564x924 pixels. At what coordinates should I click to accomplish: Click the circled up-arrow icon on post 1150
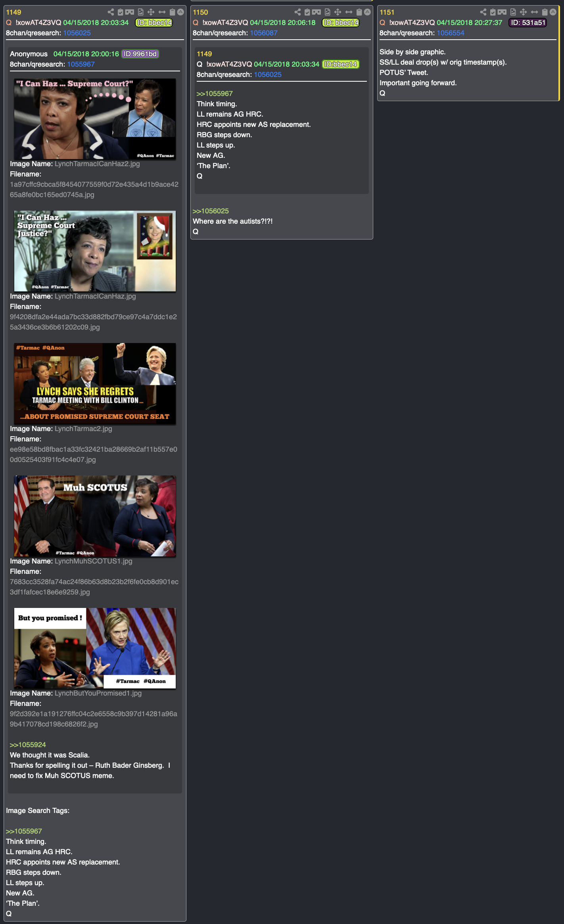click(x=367, y=12)
